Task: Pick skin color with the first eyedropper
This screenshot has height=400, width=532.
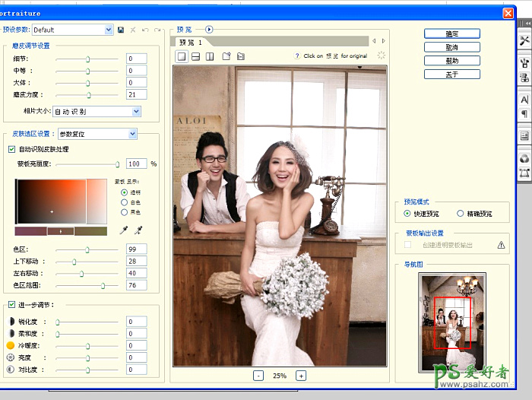Action: coord(124,230)
